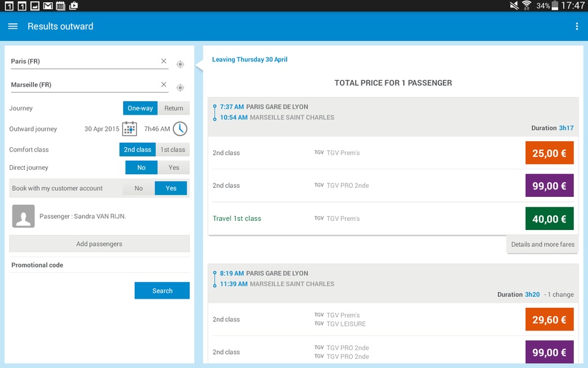The width and height of the screenshot is (588, 368).
Task: Clear the Paris (FR) departure field
Action: coord(164,61)
